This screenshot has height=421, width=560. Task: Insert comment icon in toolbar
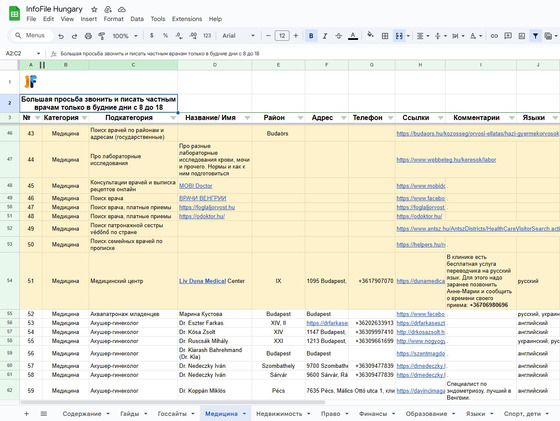pos(508,36)
